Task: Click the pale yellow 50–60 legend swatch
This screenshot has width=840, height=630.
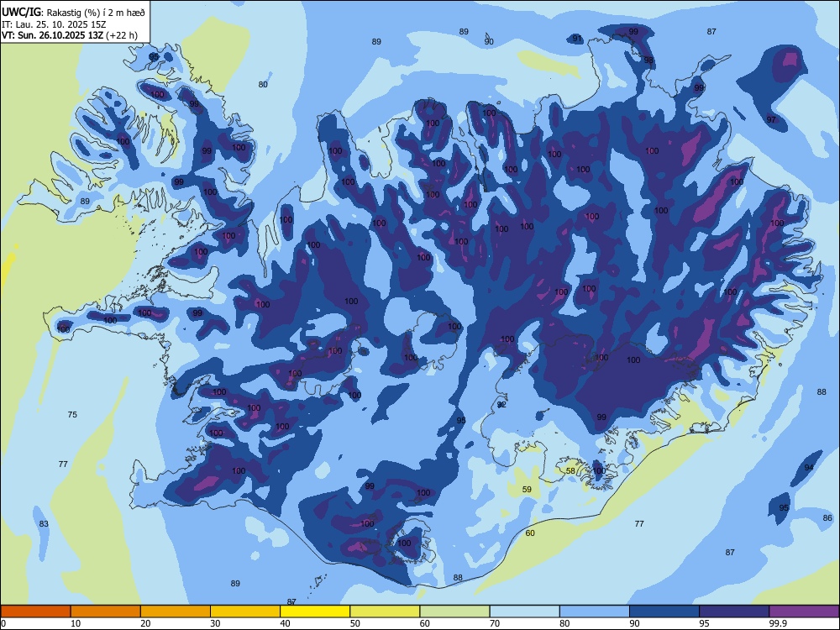Action: (x=385, y=612)
